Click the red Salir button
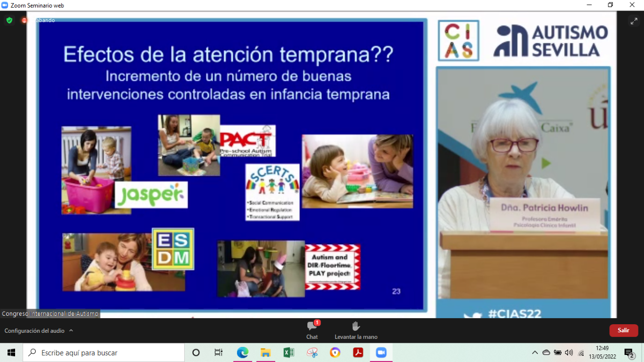 (624, 330)
